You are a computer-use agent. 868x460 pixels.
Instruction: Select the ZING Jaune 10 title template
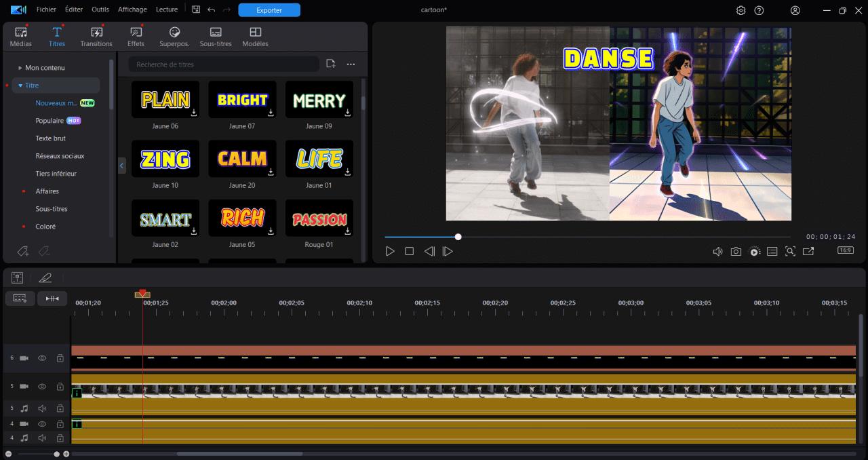pos(165,159)
